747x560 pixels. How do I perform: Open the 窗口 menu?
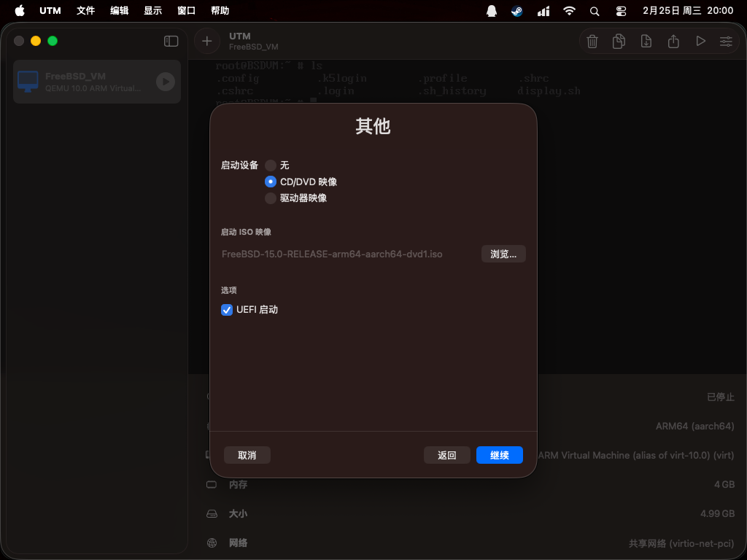pyautogui.click(x=186, y=10)
